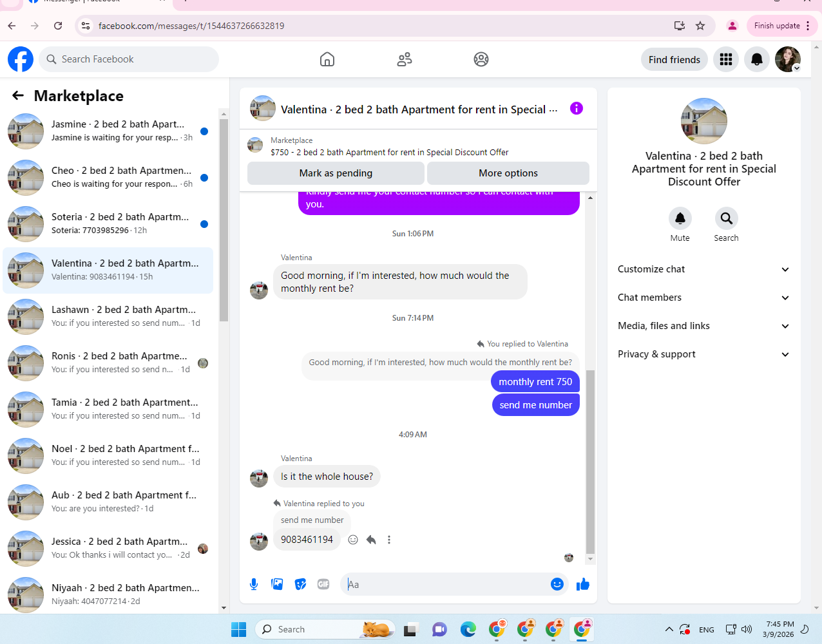Open Tamia's conversation
Image resolution: width=822 pixels, height=644 pixels.
pyautogui.click(x=108, y=410)
